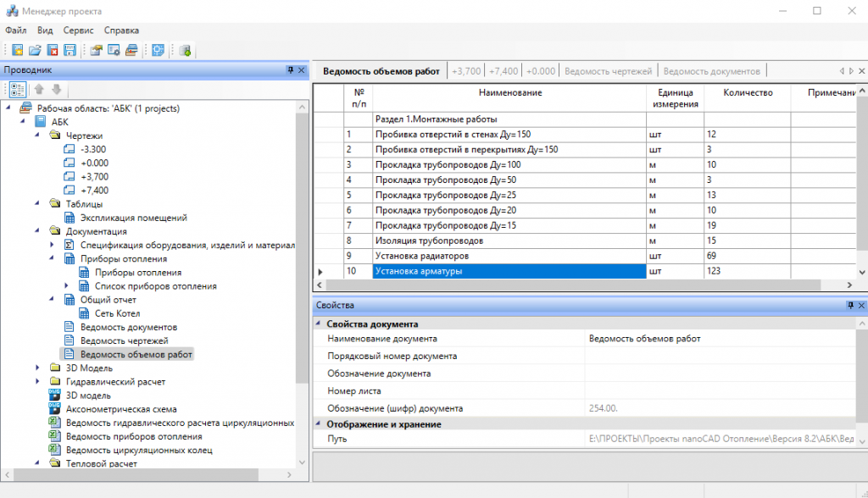
Task: Click the Количество column header
Action: coord(748,98)
